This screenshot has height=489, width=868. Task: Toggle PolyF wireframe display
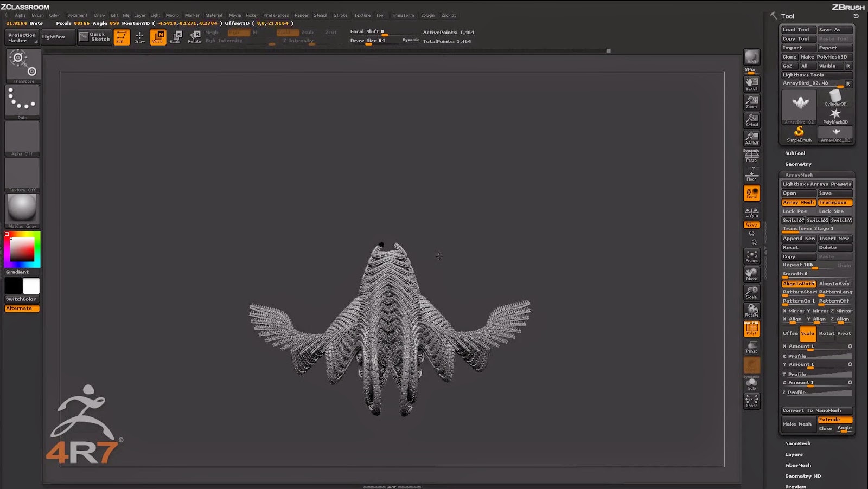pos(752,329)
